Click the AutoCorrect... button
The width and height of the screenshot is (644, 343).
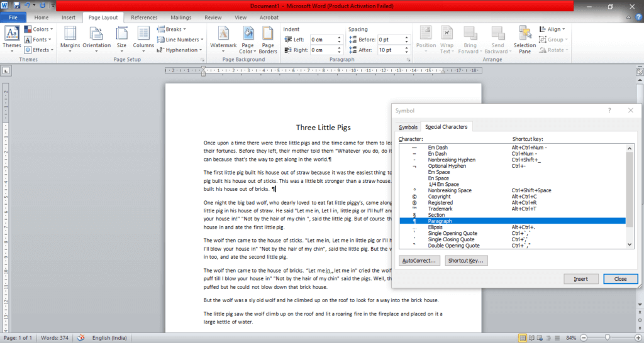419,260
